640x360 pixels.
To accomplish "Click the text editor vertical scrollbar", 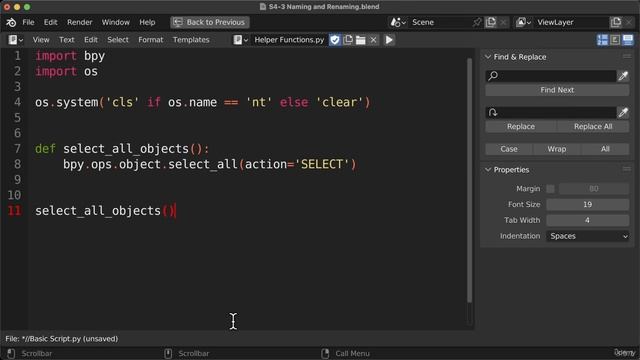I will (469, 180).
